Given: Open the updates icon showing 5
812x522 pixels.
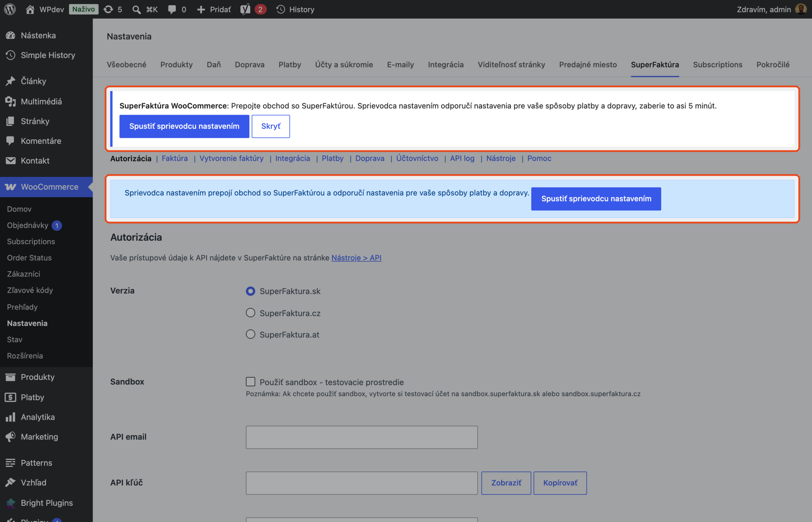Looking at the screenshot, I should coord(108,9).
